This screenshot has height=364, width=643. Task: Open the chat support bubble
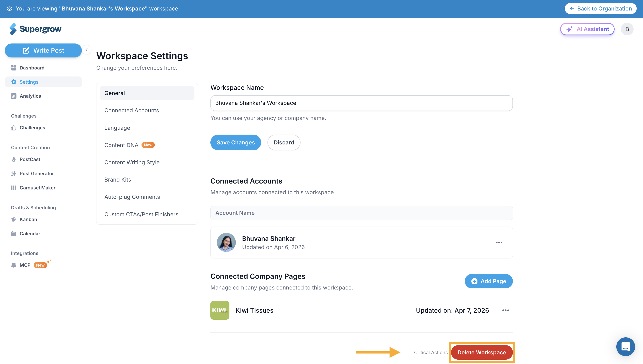coord(626,347)
